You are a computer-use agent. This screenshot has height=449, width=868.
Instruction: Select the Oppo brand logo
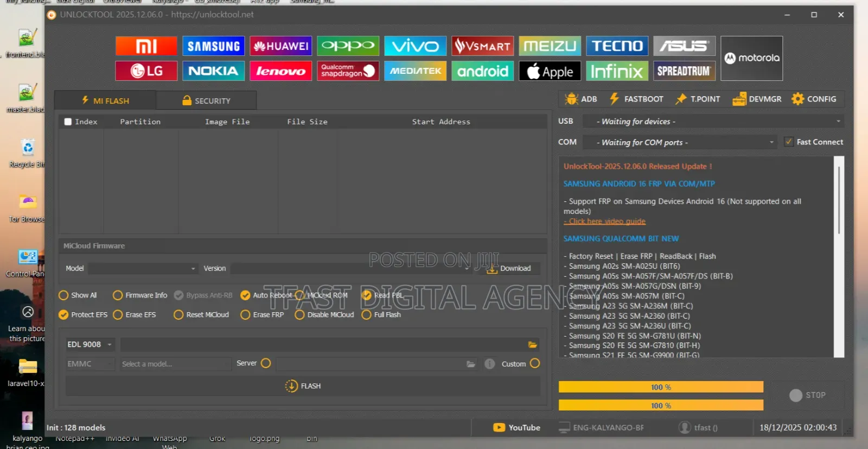coord(348,46)
